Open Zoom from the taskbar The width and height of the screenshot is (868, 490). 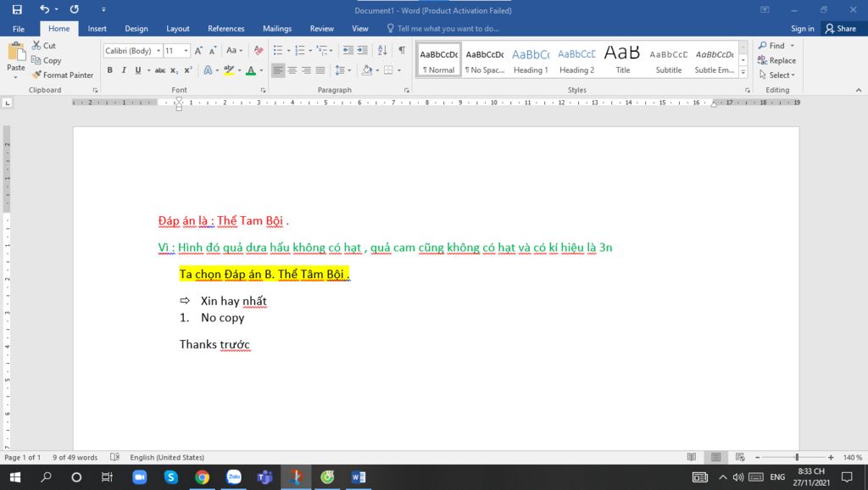click(140, 476)
